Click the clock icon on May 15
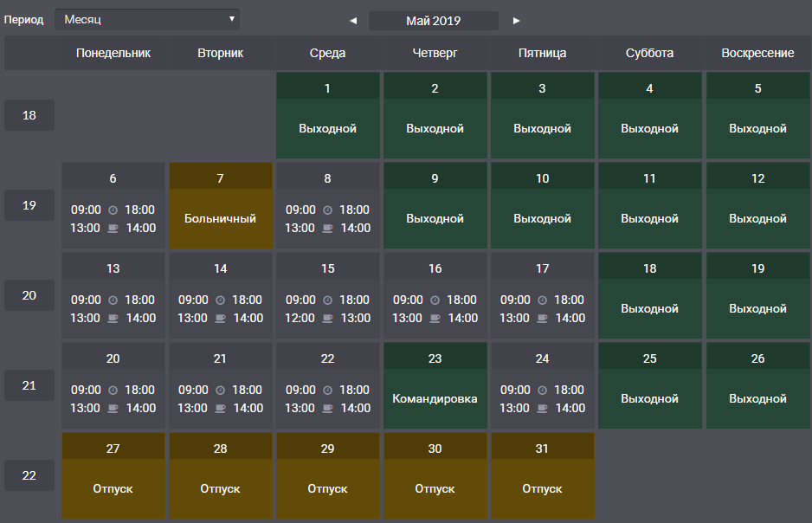The image size is (812, 523). (x=327, y=300)
